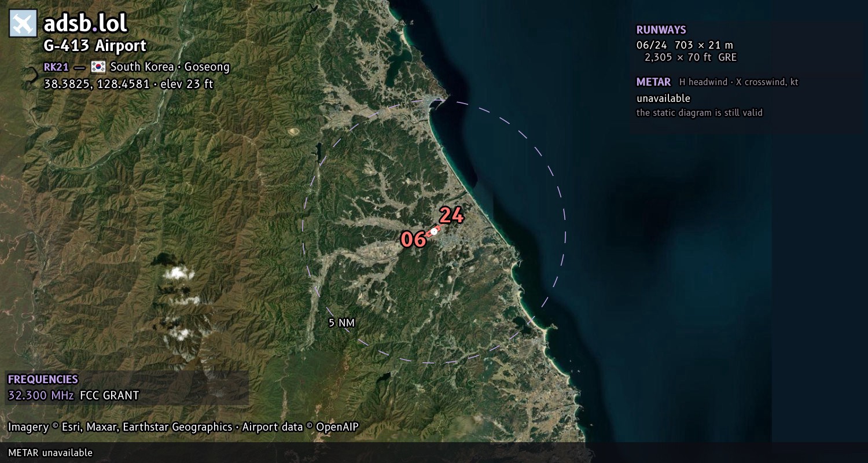Click the RUNWAYS panel heading

pos(661,30)
